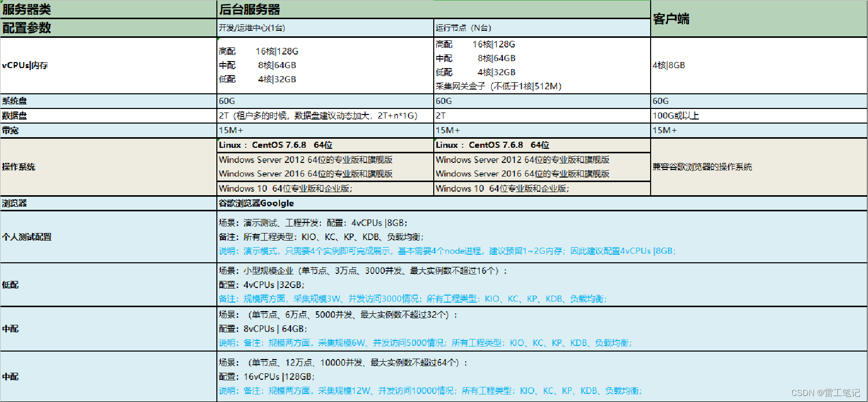Screen dimensions: 868x402
Task: Click 配置: 4vCPUs |32GB line
Action: (261, 285)
